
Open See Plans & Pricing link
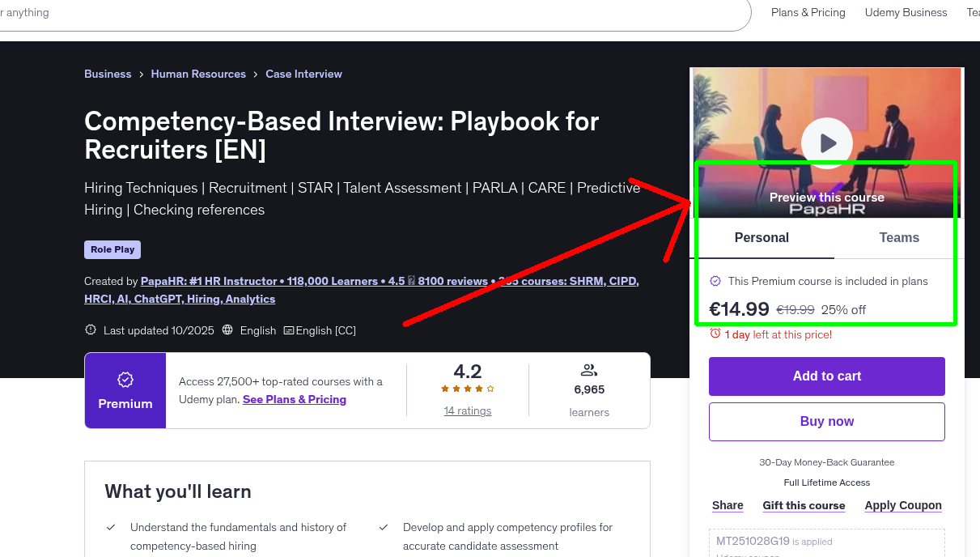click(x=295, y=399)
